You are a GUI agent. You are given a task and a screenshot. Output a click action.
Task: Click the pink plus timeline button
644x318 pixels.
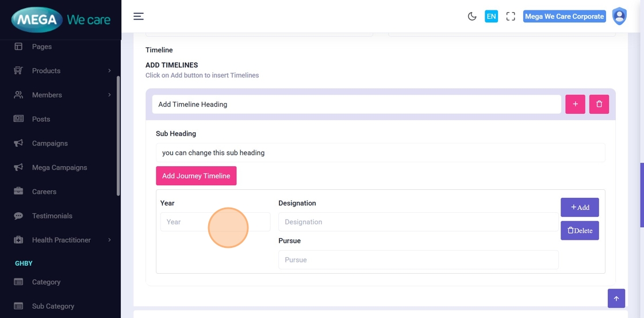coord(575,104)
